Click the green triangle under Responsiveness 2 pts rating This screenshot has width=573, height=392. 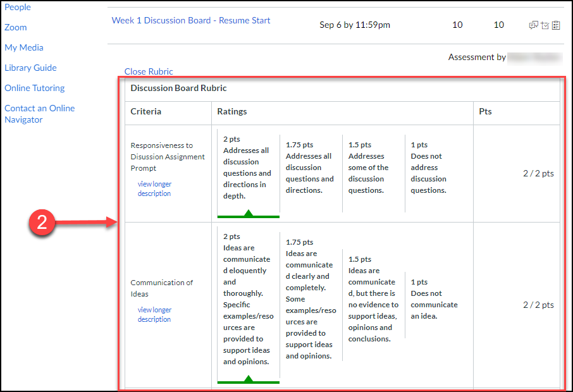tap(249, 214)
